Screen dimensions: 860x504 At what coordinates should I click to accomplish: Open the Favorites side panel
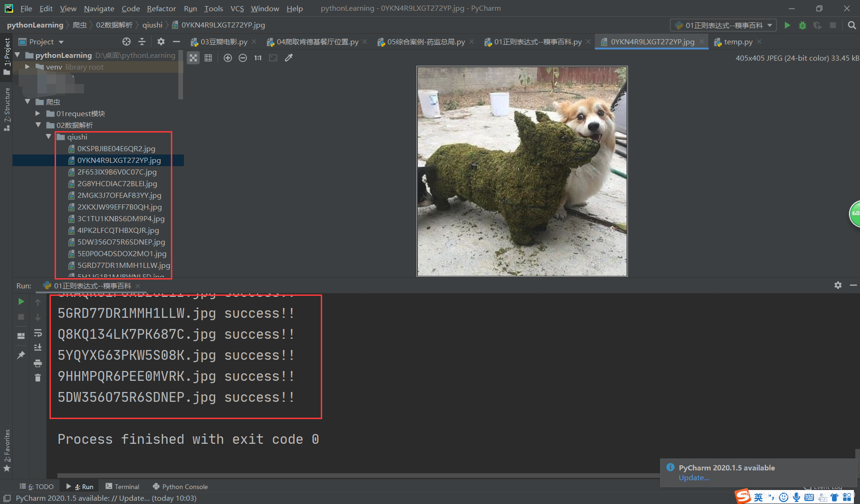pyautogui.click(x=7, y=450)
